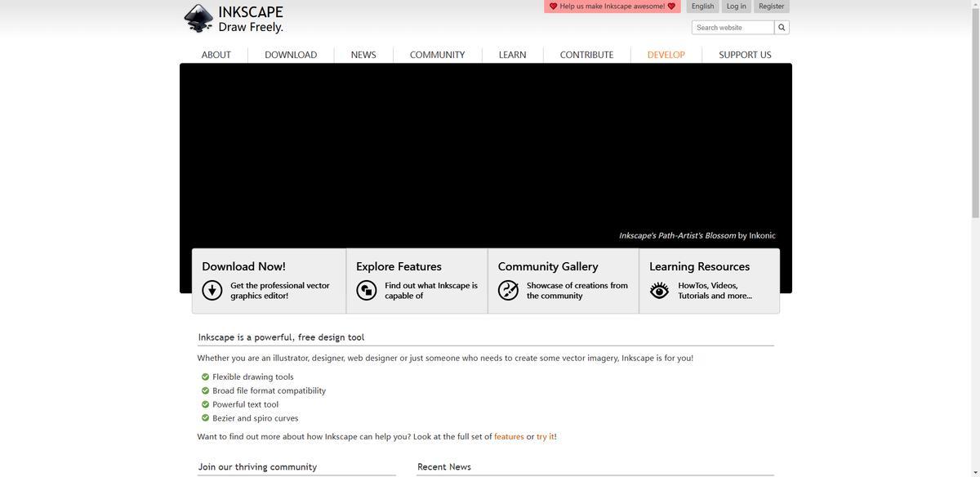This screenshot has width=980, height=477.
Task: Click the Help us make Inkscape awesome banner
Action: click(x=612, y=7)
